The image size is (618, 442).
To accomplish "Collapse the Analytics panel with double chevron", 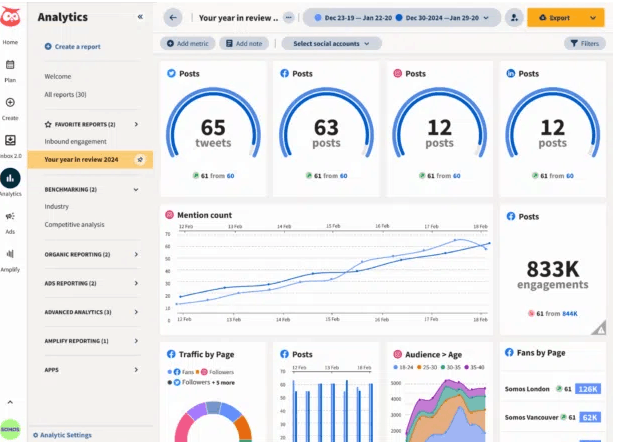I will [140, 17].
